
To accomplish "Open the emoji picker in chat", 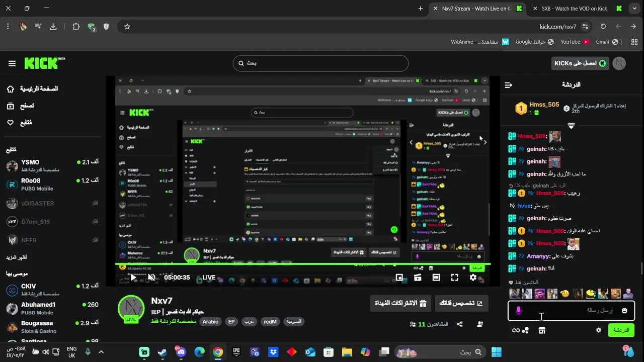I will pos(624,311).
